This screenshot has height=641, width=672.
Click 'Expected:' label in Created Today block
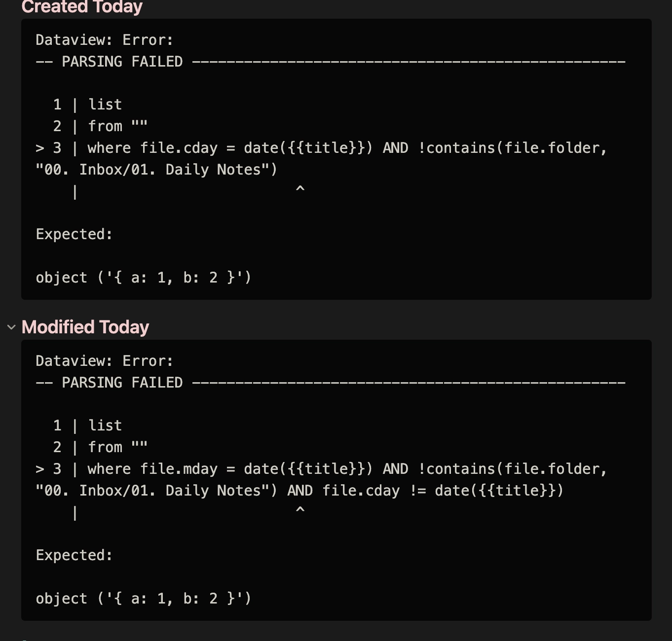point(74,234)
